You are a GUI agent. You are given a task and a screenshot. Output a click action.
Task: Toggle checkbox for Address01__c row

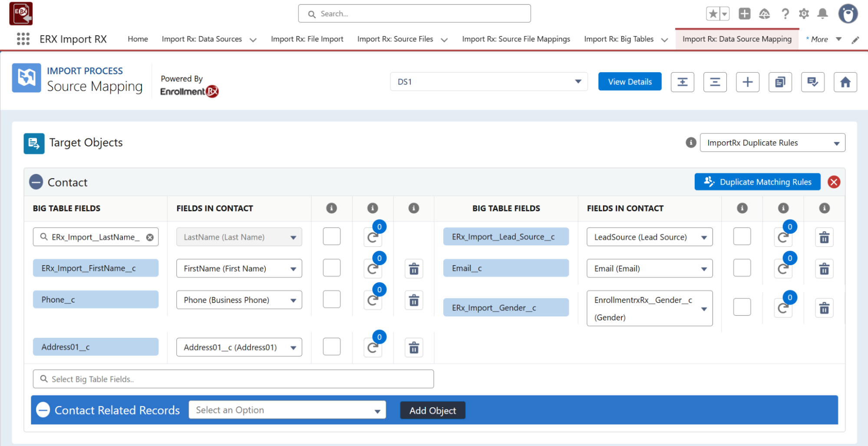[331, 347]
